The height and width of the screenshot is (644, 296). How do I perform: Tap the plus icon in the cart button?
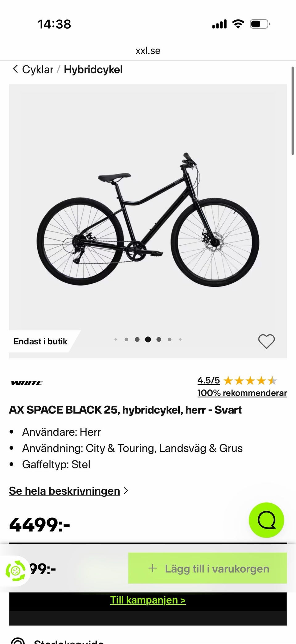pos(153,568)
